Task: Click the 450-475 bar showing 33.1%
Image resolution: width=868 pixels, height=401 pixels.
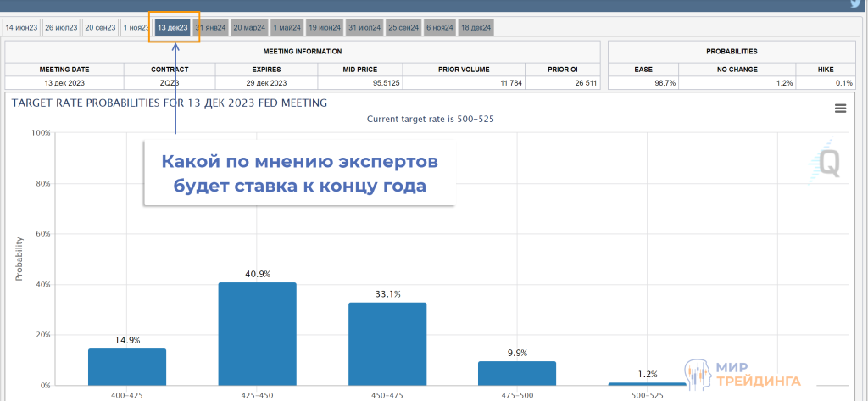Action: pyautogui.click(x=387, y=343)
